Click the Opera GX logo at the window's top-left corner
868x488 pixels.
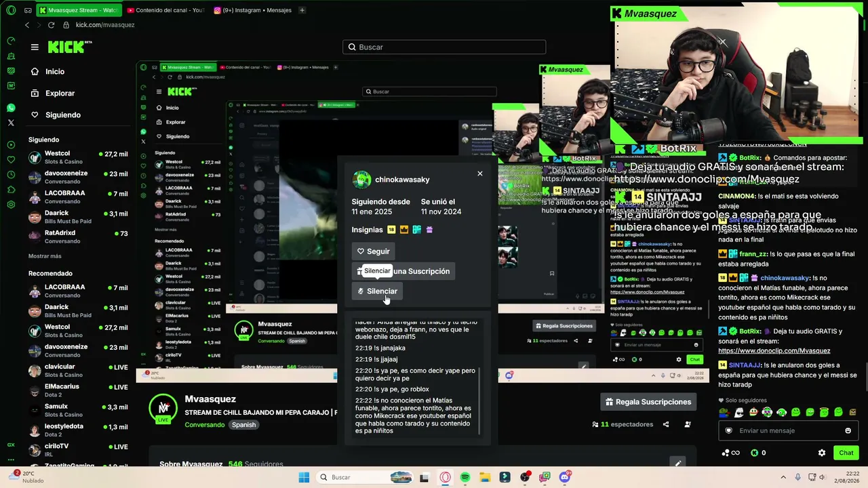coord(11,10)
